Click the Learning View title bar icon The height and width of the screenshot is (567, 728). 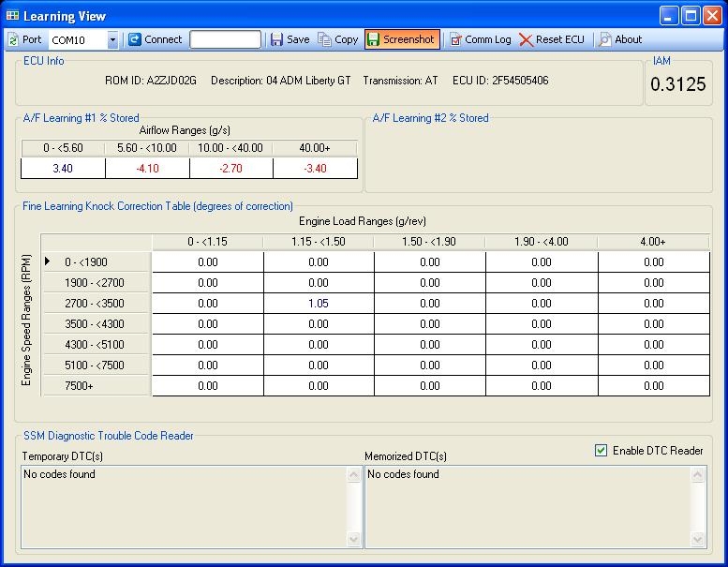coord(12,16)
